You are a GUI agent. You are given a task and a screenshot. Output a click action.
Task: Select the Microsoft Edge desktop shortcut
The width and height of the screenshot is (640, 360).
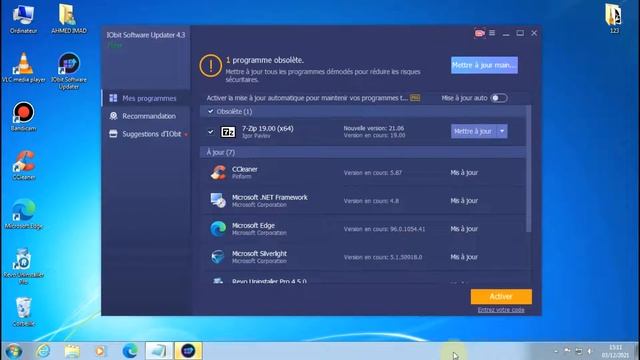(23, 214)
